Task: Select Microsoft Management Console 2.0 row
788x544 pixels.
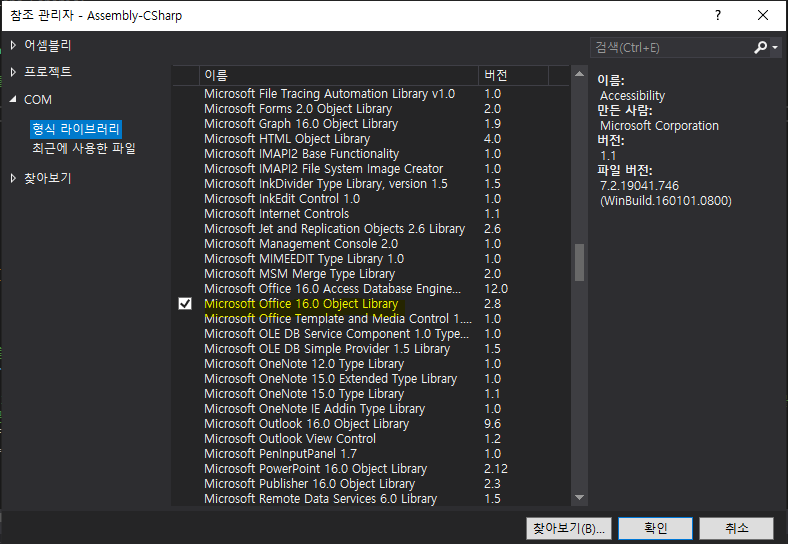Action: click(x=371, y=244)
